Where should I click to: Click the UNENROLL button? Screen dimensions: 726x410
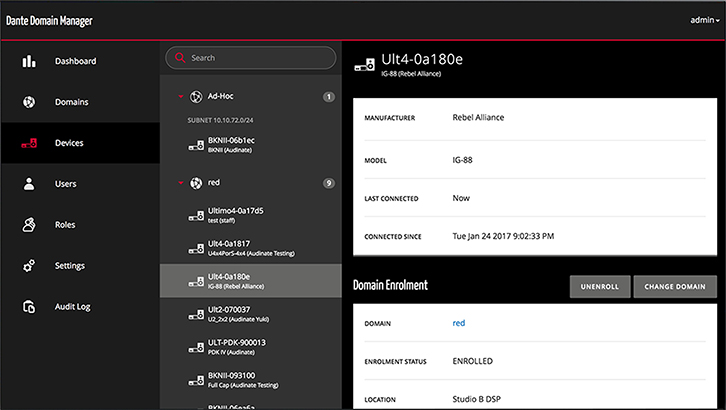[600, 286]
